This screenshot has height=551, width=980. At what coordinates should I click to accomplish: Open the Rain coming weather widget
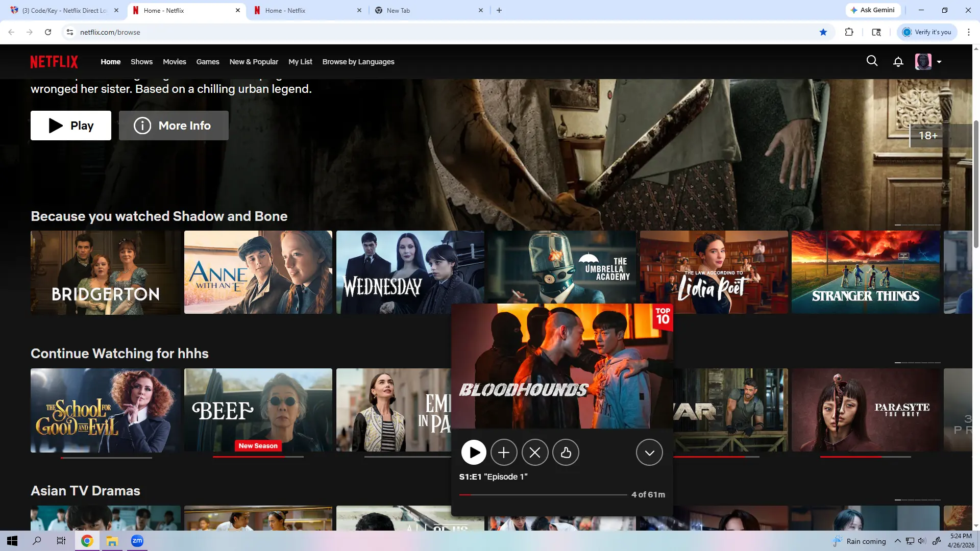pos(860,541)
